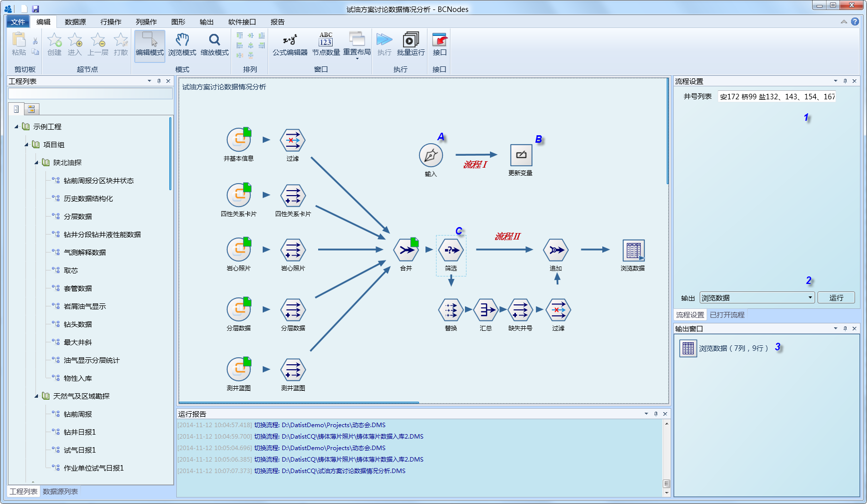Image resolution: width=867 pixels, height=504 pixels.
Task: Select 历史数据结构化 in project tree
Action: [x=88, y=199]
